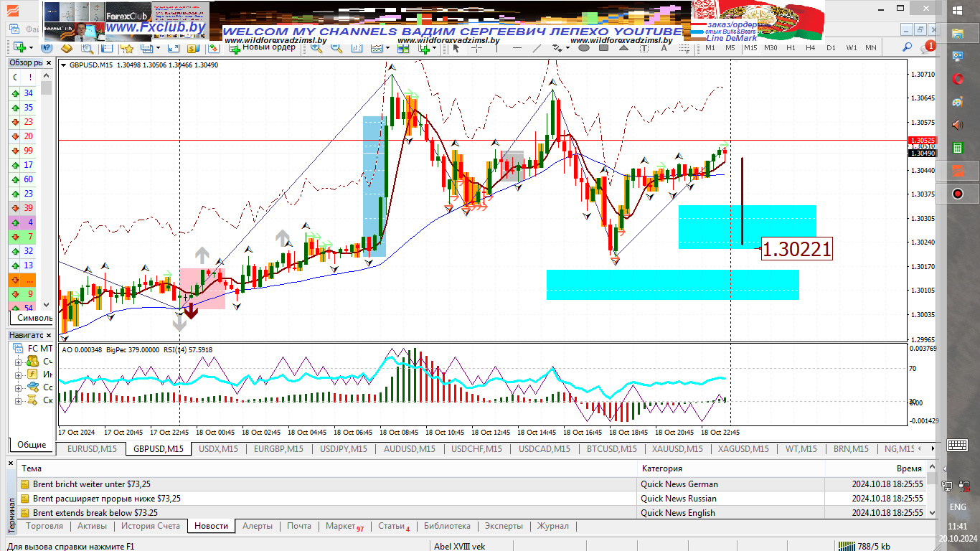Open the Market Watch gold stack icon

coord(67,47)
